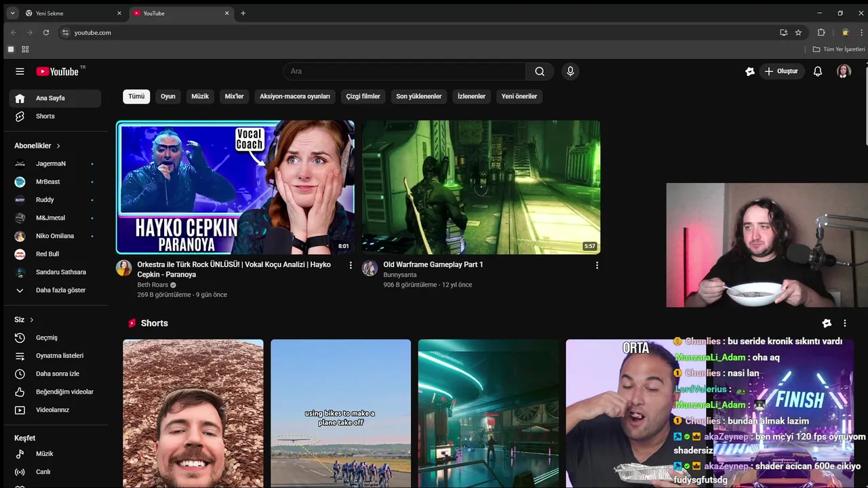Expand the Abonelikler section arrow
The image size is (868, 488).
(x=58, y=146)
